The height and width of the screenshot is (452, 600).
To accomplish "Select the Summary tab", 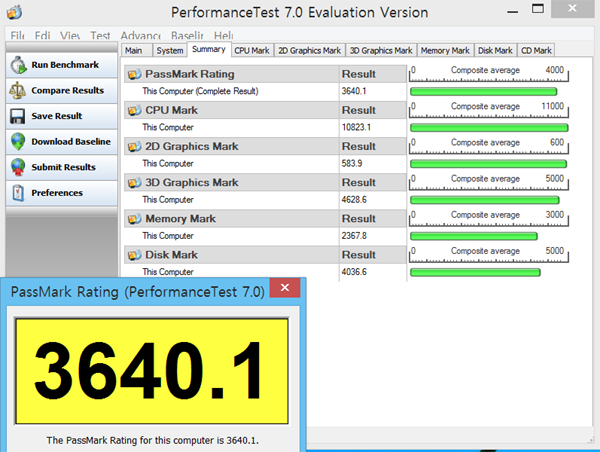I will (209, 49).
